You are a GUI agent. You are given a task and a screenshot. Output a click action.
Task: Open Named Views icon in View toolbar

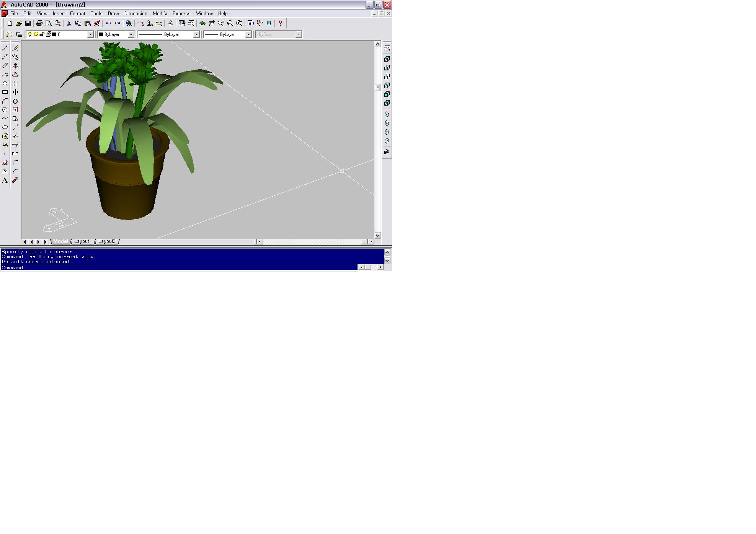pos(387,48)
